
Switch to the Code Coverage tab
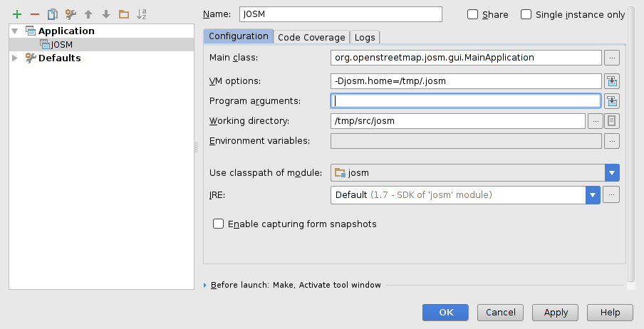click(x=311, y=37)
